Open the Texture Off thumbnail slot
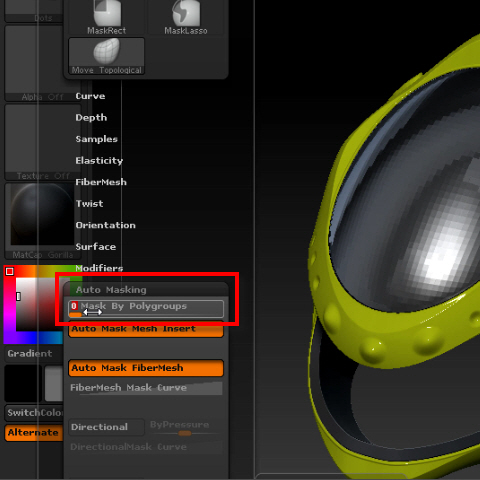480x480 pixels. click(42, 142)
